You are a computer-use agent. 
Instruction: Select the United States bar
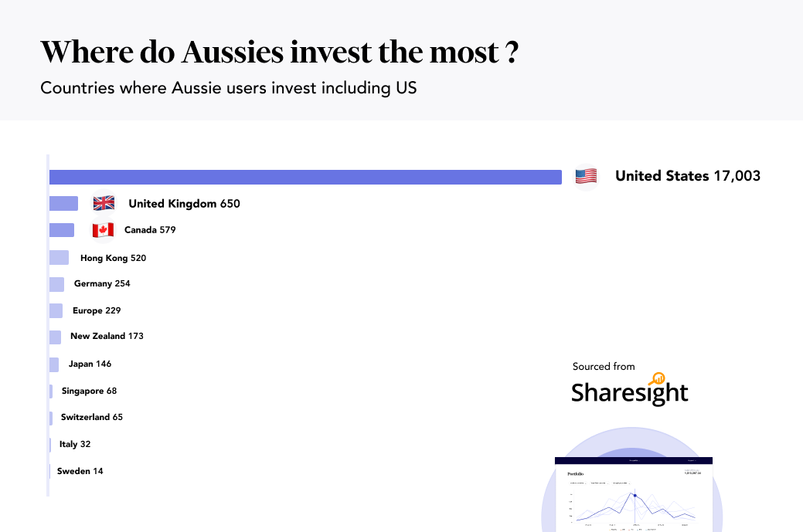point(305,177)
